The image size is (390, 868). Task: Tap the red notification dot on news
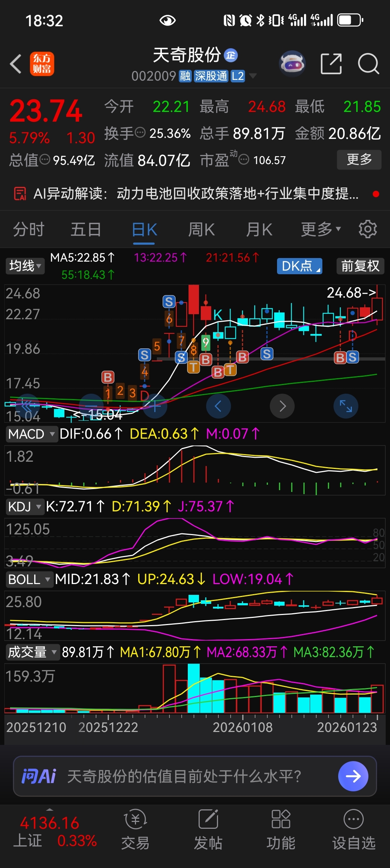[376, 194]
